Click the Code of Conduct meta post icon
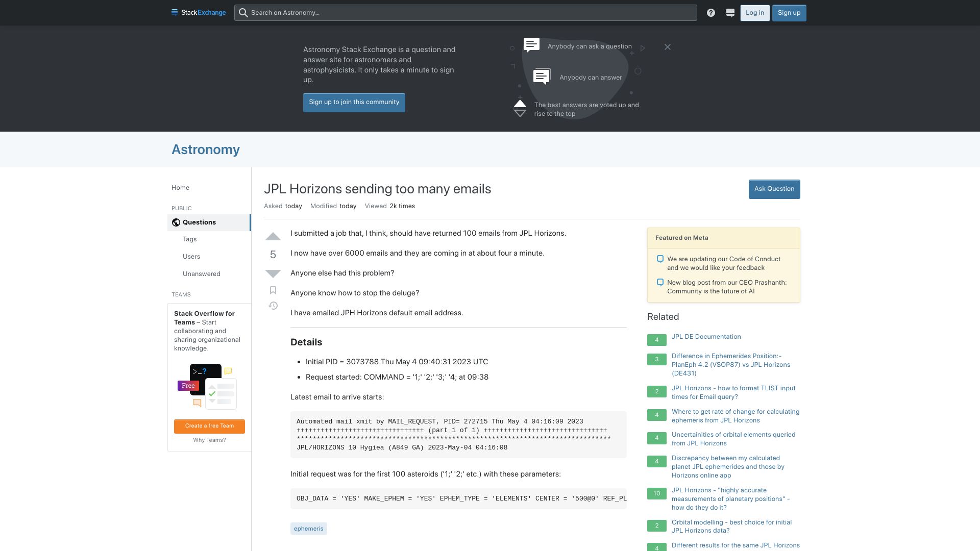980x551 pixels. click(x=660, y=259)
